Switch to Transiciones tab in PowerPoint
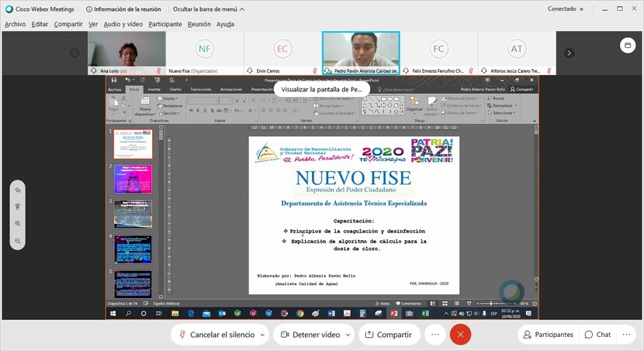 pos(200,89)
